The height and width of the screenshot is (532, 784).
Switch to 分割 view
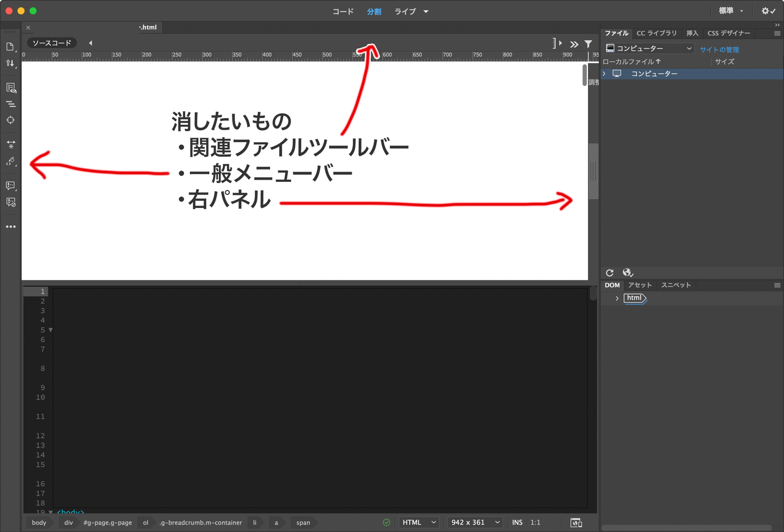coord(374,11)
